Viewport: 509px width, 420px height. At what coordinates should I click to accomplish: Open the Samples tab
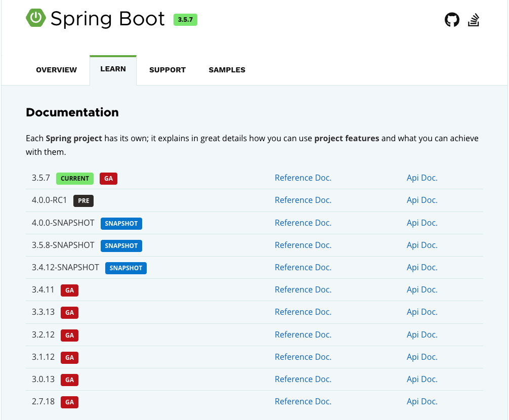(x=227, y=70)
